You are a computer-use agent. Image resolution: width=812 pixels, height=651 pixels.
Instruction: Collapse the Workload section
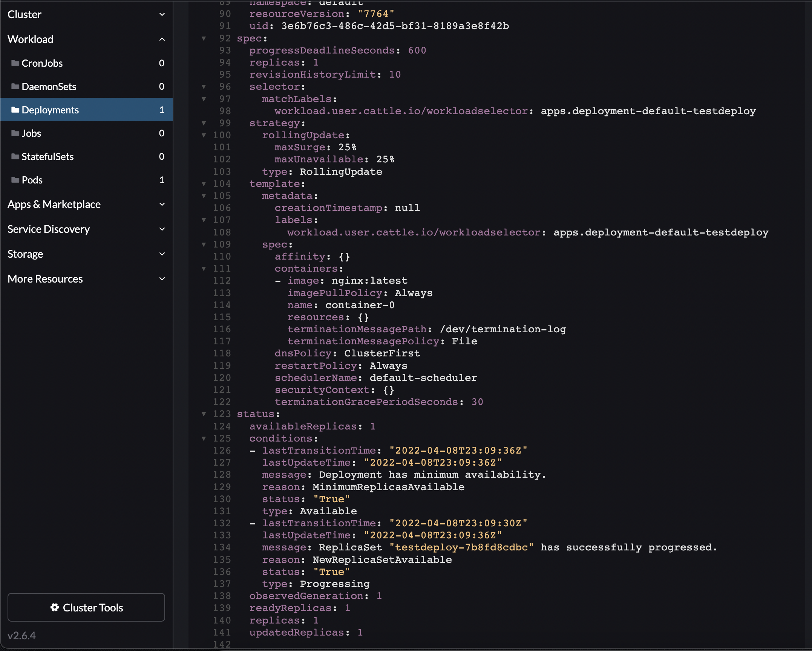coord(162,39)
